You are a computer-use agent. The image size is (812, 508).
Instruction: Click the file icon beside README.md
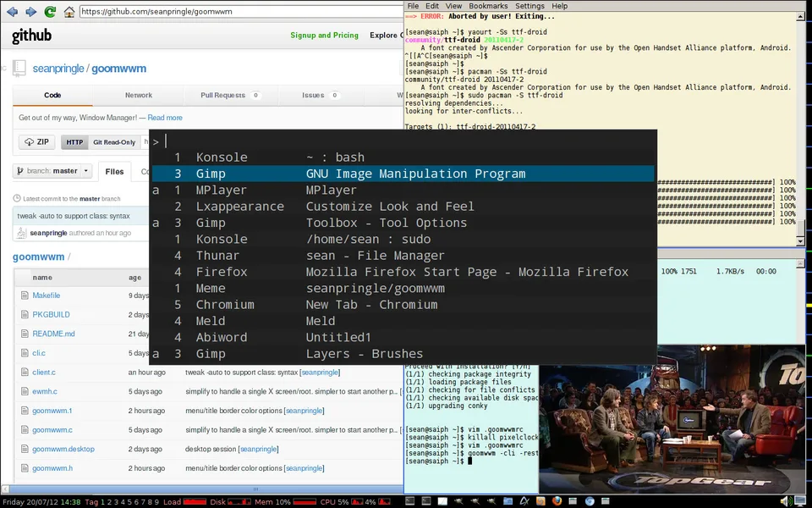[x=25, y=334]
